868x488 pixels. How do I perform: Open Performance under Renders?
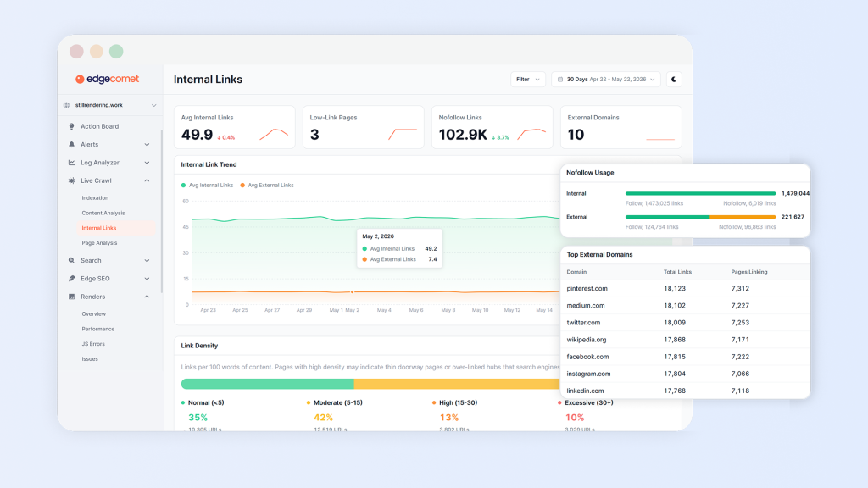tap(98, 329)
